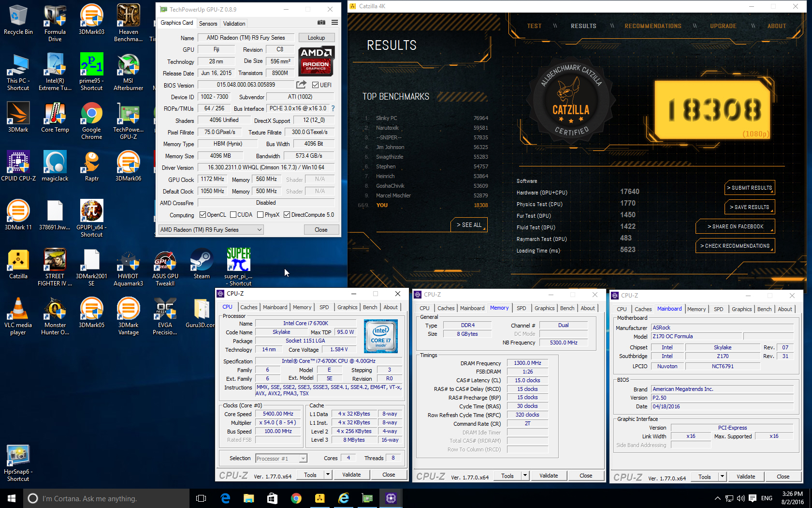Open the HWBOT Aquamark3 desktop icon
This screenshot has width=812, height=508.
[129, 268]
